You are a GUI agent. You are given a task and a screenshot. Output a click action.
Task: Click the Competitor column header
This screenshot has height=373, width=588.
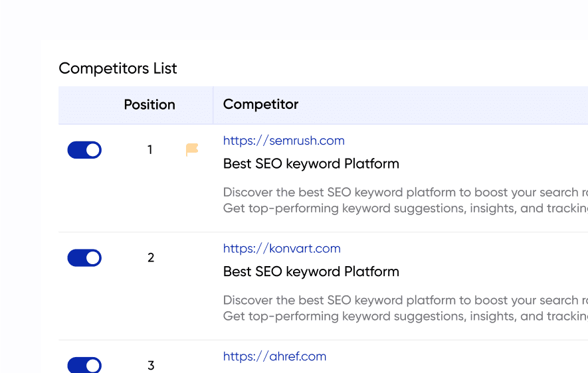coord(260,104)
